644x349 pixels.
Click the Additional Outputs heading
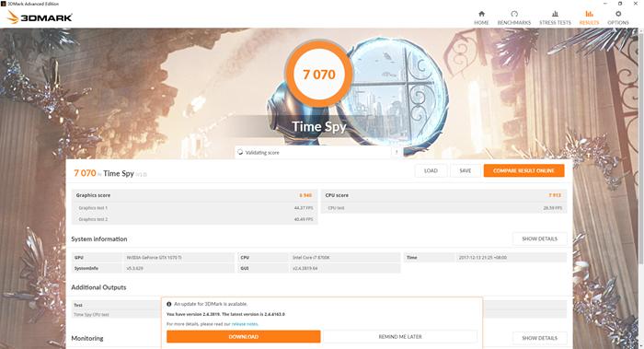pyautogui.click(x=98, y=287)
